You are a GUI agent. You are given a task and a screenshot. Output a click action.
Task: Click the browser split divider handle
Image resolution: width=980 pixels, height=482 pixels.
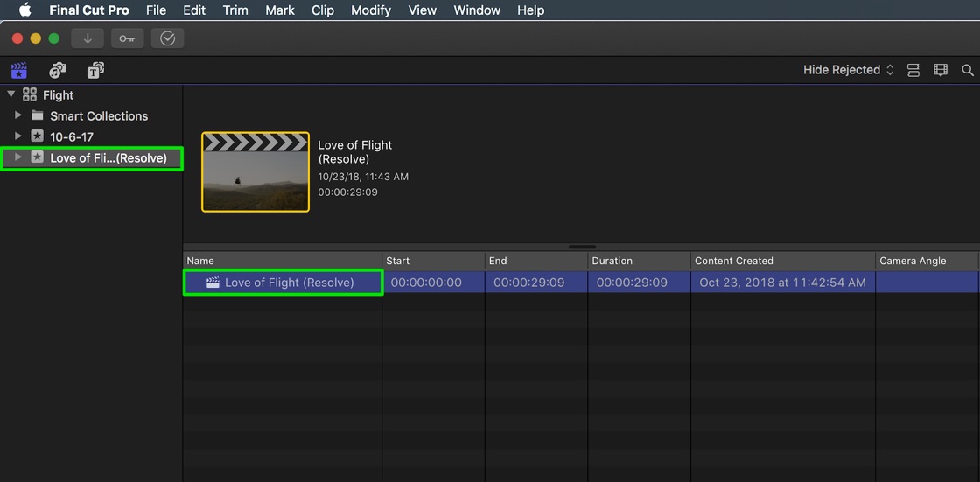582,247
